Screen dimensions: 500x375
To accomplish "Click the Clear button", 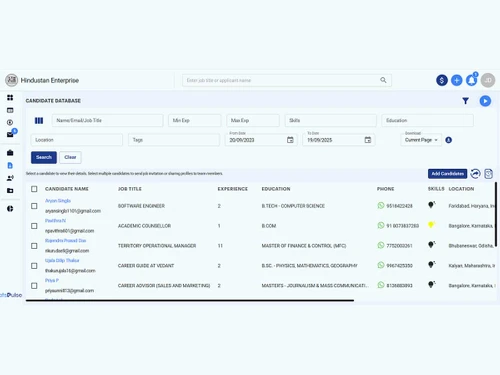I will [70, 157].
